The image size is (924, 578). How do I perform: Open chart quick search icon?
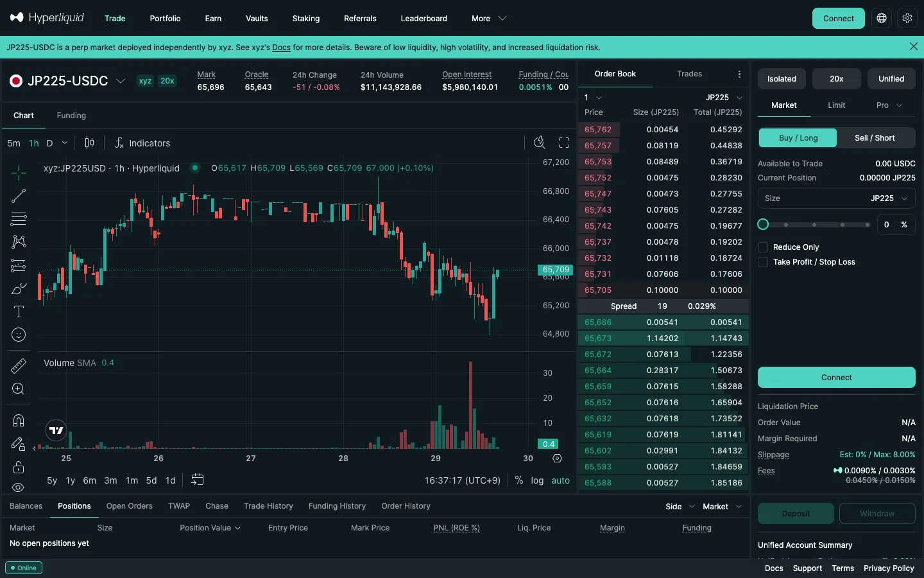point(540,143)
